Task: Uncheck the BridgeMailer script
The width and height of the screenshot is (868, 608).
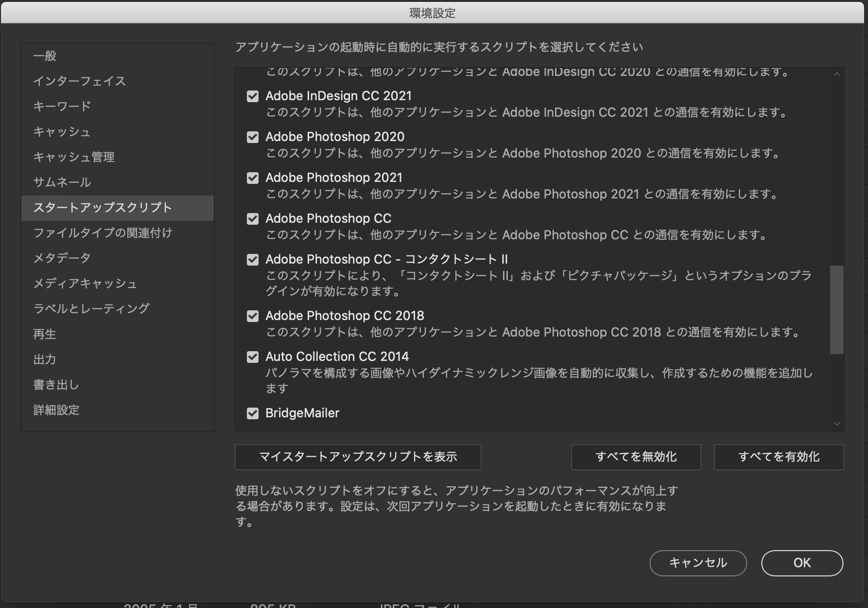Action: click(x=253, y=413)
